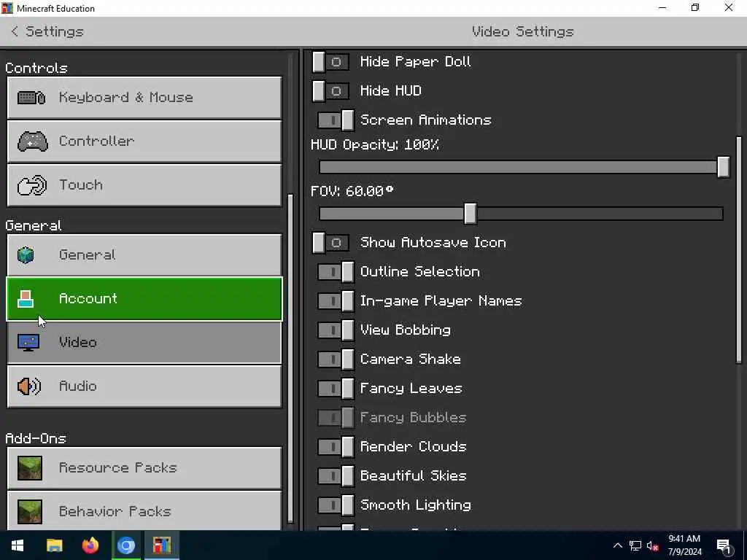Click the "Video Settings" header title
The width and height of the screenshot is (747, 560).
[523, 31]
